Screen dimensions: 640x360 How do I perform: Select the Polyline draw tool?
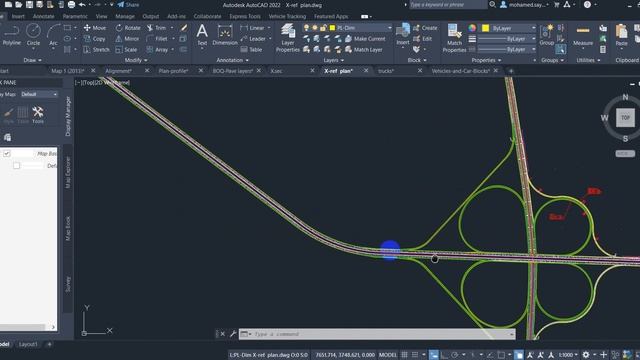pos(11,34)
